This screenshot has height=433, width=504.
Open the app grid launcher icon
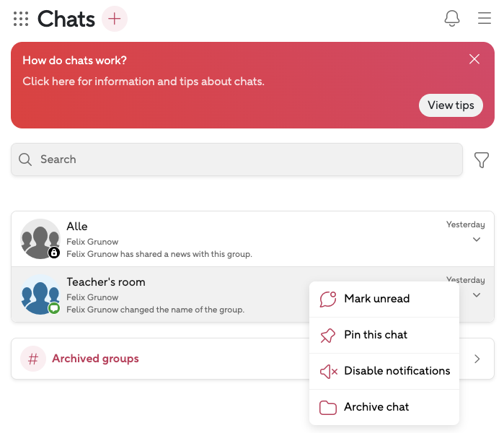pyautogui.click(x=21, y=19)
